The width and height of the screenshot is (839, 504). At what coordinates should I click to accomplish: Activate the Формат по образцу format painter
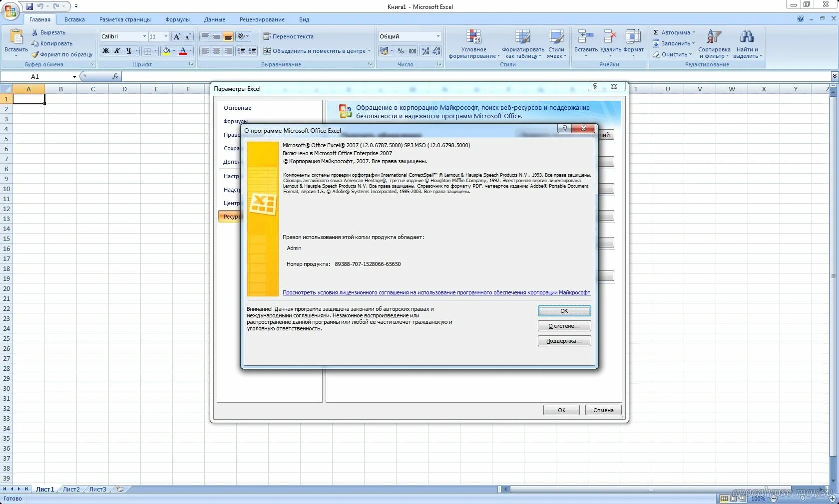click(x=62, y=54)
